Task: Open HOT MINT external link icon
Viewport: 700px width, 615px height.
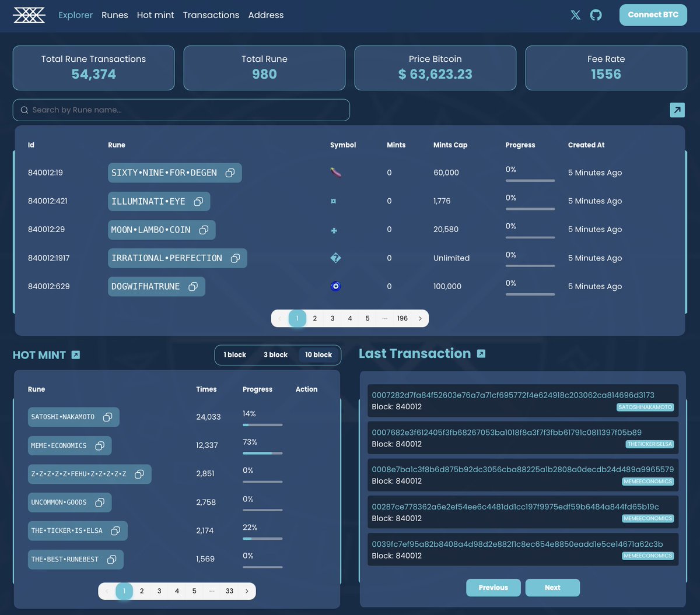Action: [75, 354]
